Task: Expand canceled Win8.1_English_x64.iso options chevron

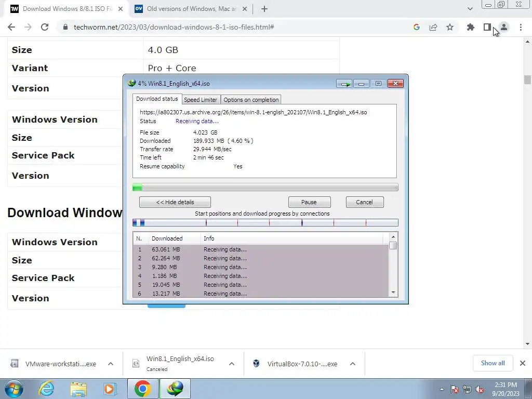Action: pyautogui.click(x=232, y=364)
